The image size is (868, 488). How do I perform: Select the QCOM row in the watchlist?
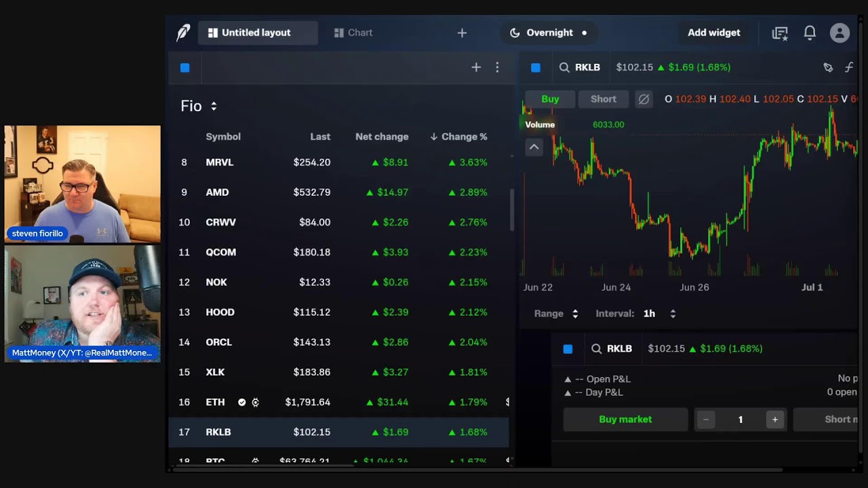point(338,252)
